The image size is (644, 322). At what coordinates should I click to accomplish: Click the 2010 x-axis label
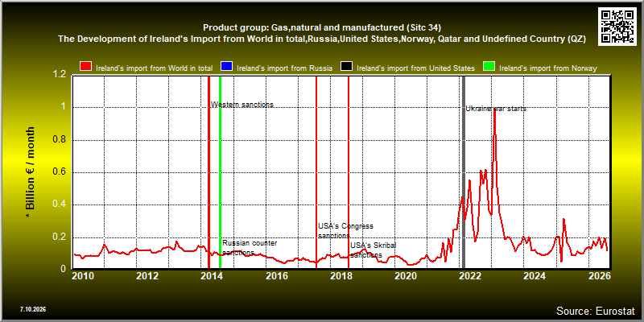[x=83, y=276]
